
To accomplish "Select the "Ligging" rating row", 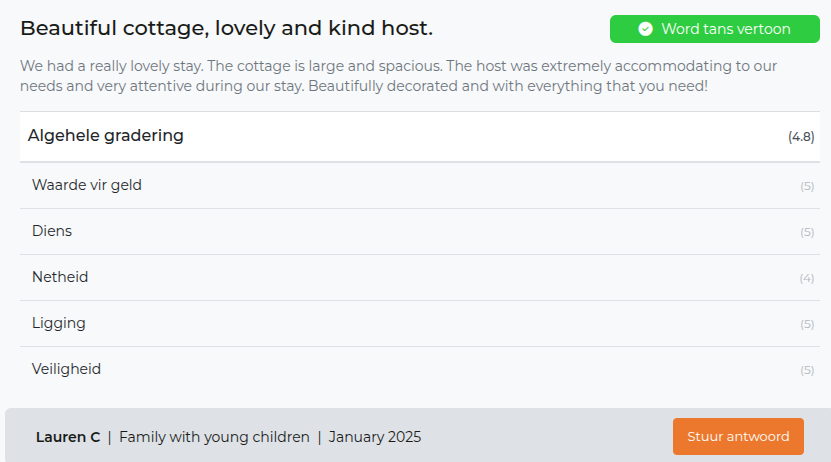I will [x=59, y=323].
